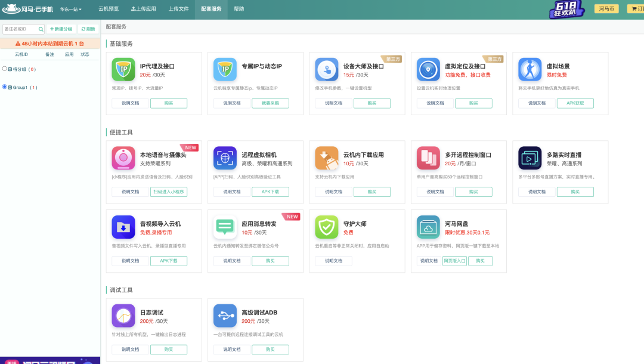The width and height of the screenshot is (644, 364).
Task: Click the 我要采购 purchase button
Action: [271, 103]
